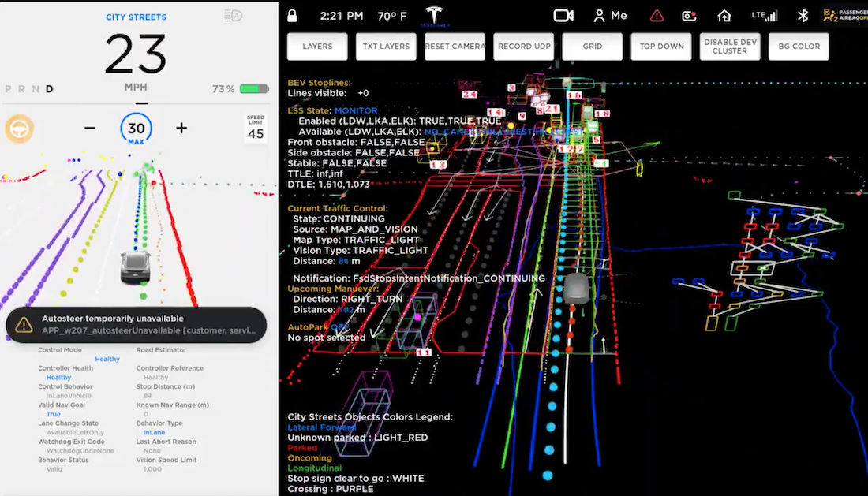The width and height of the screenshot is (868, 496).
Task: Toggle TXT LAYERS visibility
Action: (386, 46)
